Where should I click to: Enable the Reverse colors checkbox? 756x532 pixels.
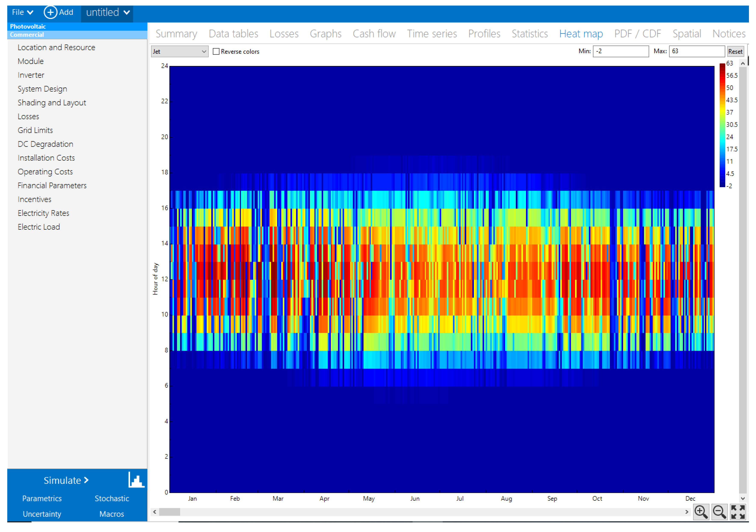click(216, 52)
